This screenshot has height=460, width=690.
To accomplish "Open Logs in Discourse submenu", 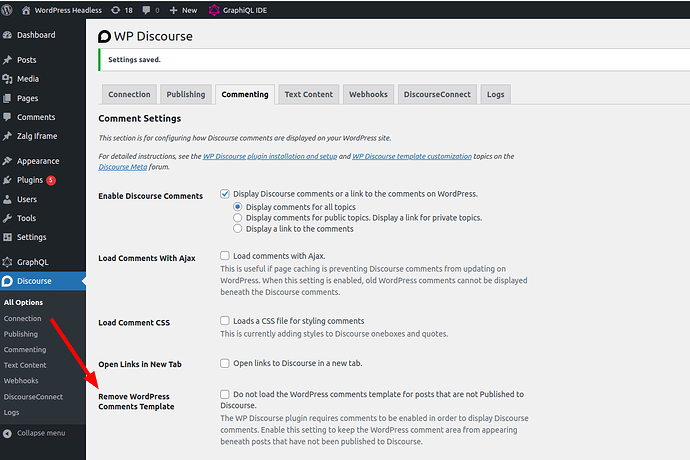I will (x=11, y=412).
